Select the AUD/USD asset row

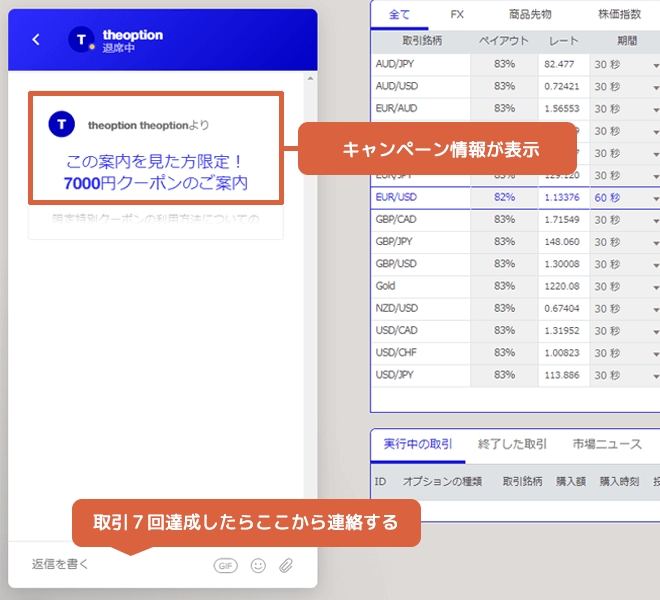tap(515, 86)
